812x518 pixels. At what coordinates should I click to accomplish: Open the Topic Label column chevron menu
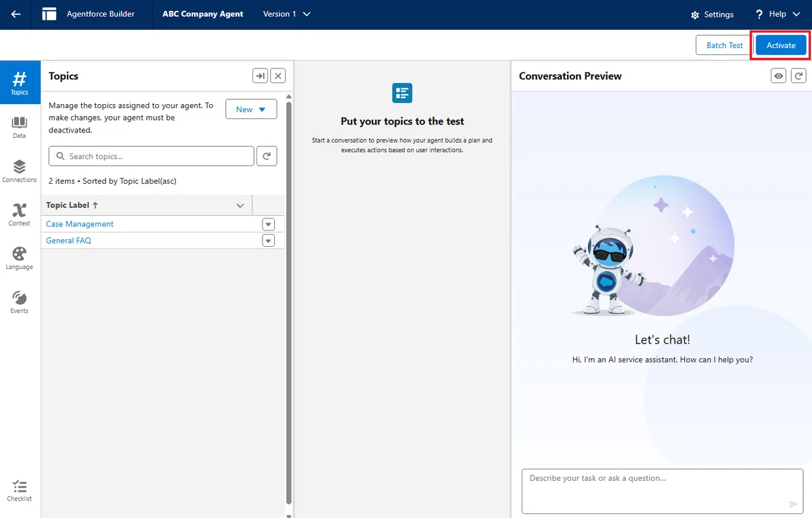(240, 205)
